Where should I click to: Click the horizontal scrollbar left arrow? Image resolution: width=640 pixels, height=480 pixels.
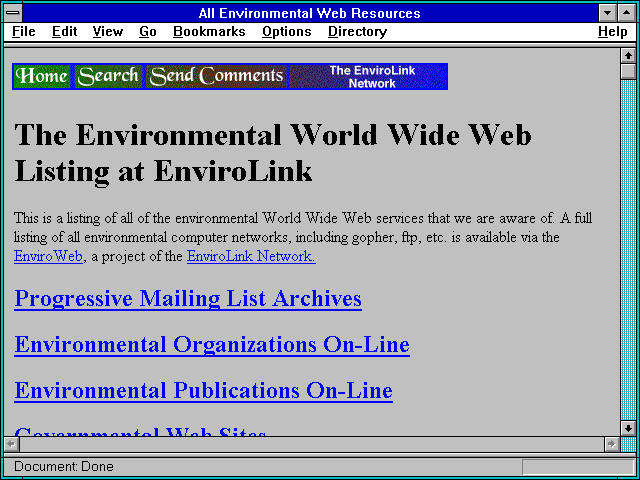[11, 444]
